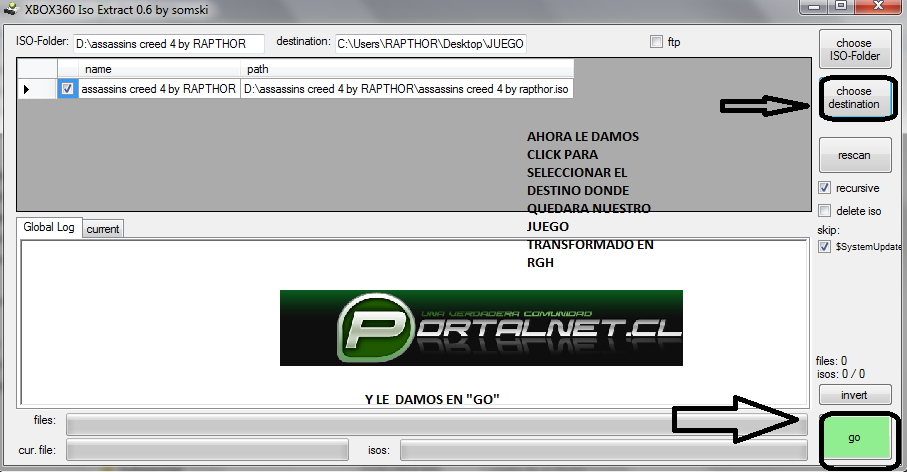Select the row arrow indicator cell

tap(37, 89)
